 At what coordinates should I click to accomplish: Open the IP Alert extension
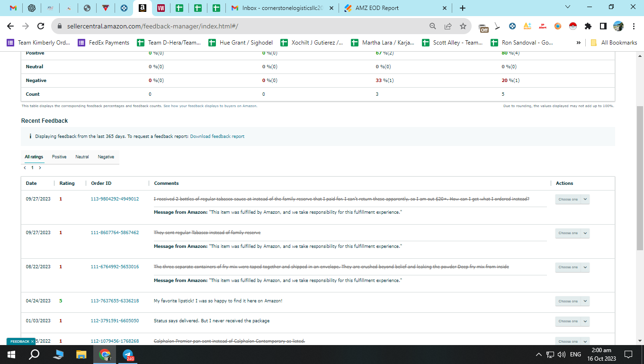[542, 26]
